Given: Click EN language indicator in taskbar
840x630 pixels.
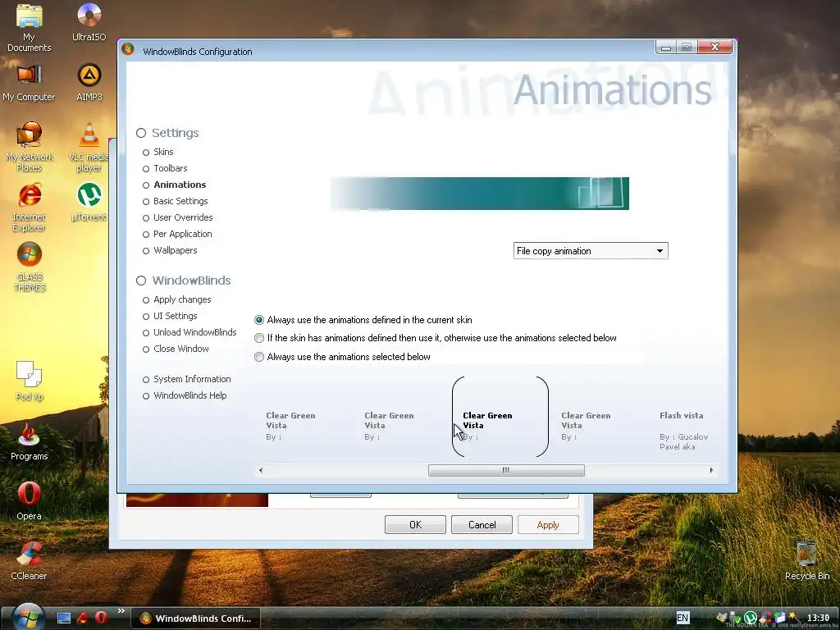Looking at the screenshot, I should (682, 618).
